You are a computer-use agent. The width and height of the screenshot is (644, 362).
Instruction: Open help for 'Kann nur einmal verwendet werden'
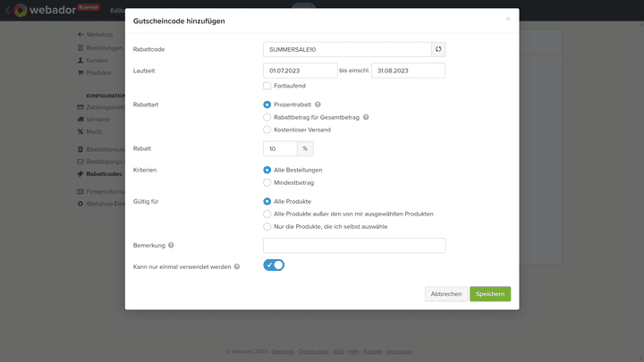pos(237,267)
